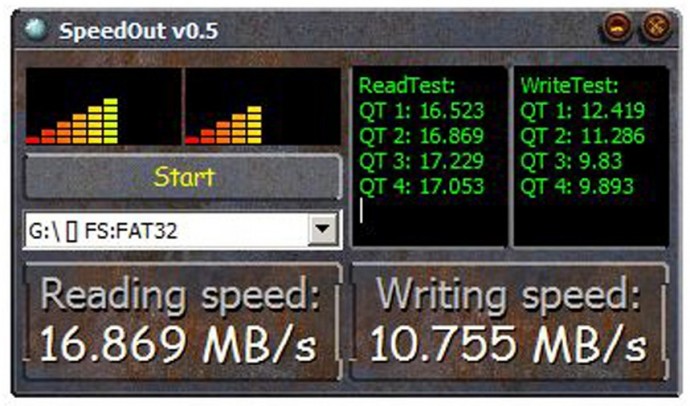The image size is (690, 406).
Task: Select the read QT 3: 17.229 result line
Action: coord(421,161)
